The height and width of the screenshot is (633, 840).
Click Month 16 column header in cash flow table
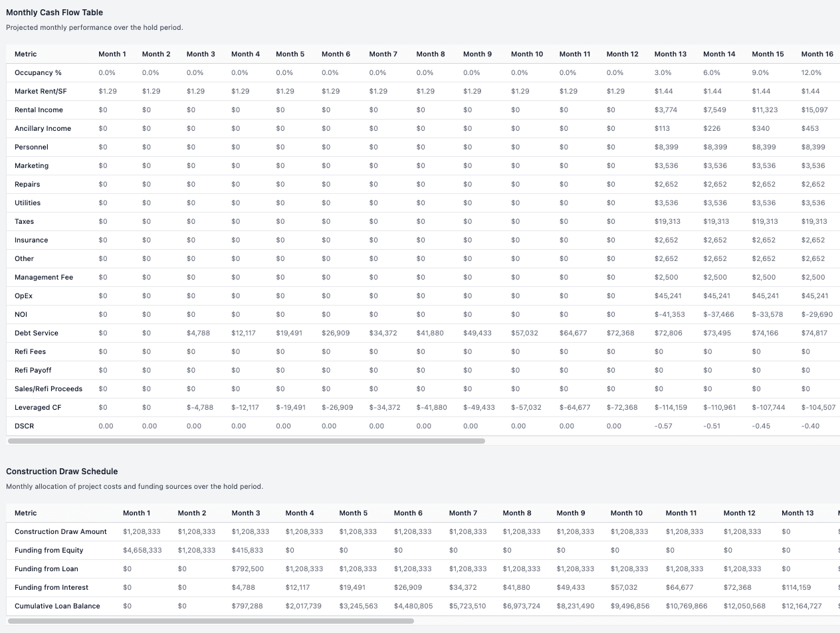[817, 54]
